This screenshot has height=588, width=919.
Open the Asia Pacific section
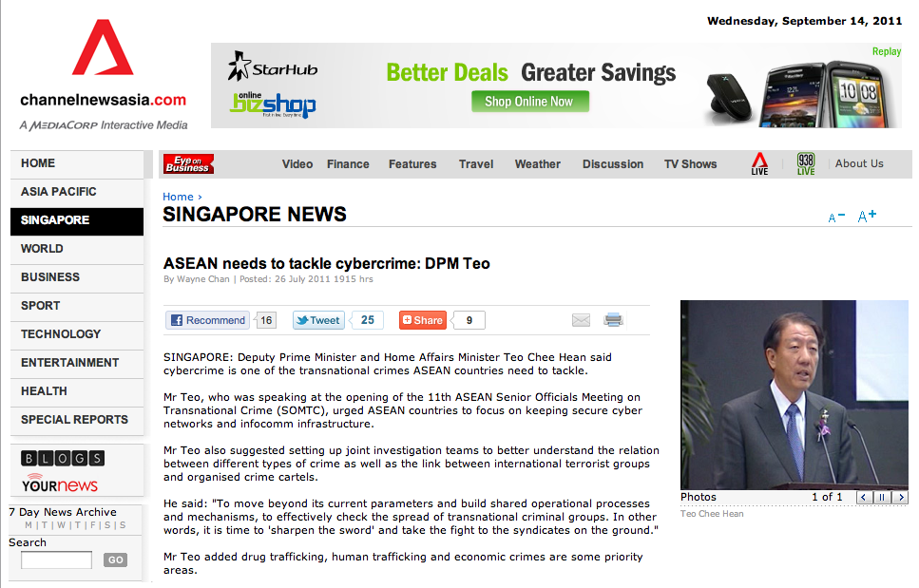click(59, 192)
